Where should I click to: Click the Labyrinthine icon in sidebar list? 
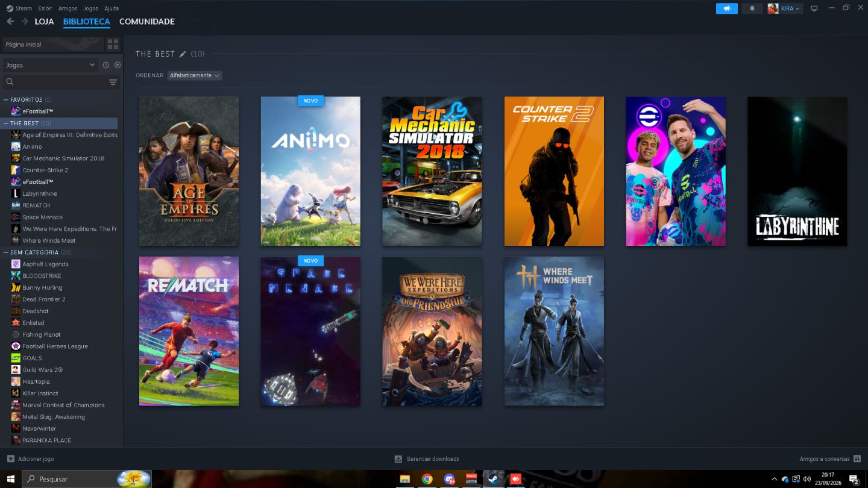pyautogui.click(x=16, y=193)
